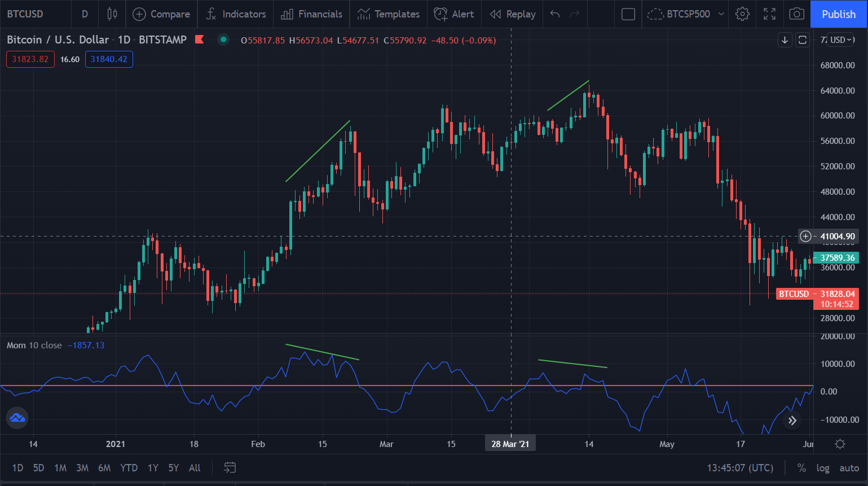
Task: Select the green trend line above February candles
Action: click(318, 151)
